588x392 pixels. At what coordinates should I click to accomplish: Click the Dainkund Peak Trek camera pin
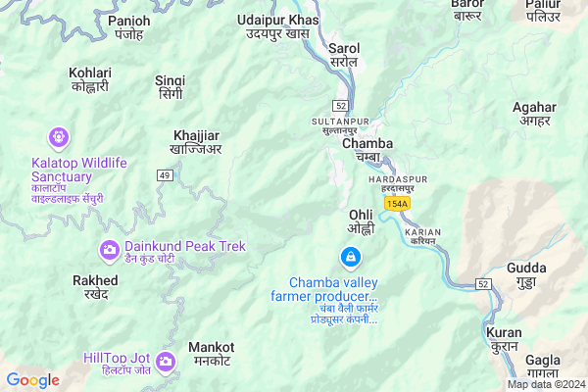point(110,251)
